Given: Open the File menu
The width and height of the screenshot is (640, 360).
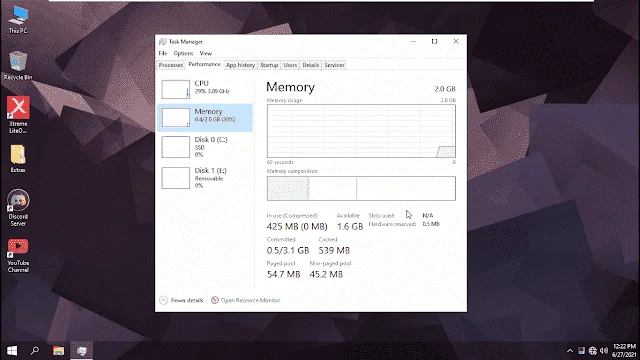Looking at the screenshot, I should tap(163, 53).
